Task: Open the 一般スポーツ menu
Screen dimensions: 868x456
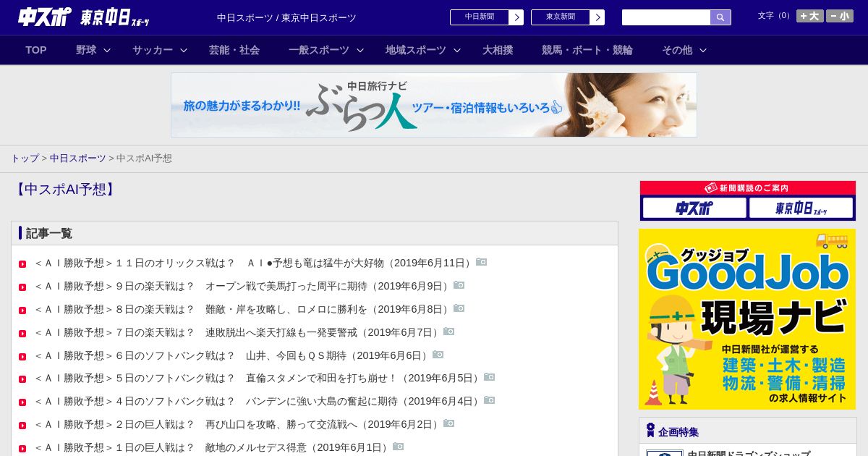Action: tap(319, 50)
